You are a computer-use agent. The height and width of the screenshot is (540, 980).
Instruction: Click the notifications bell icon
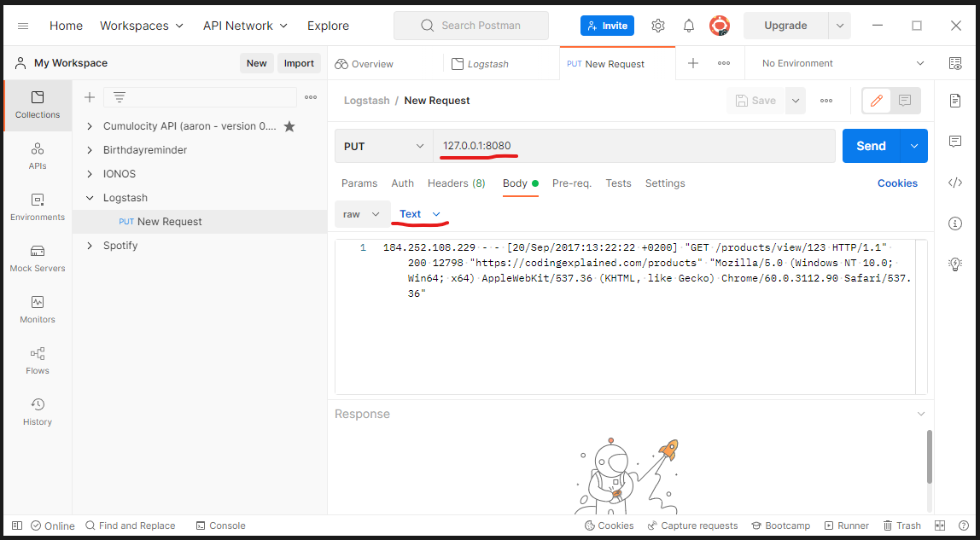pos(689,26)
